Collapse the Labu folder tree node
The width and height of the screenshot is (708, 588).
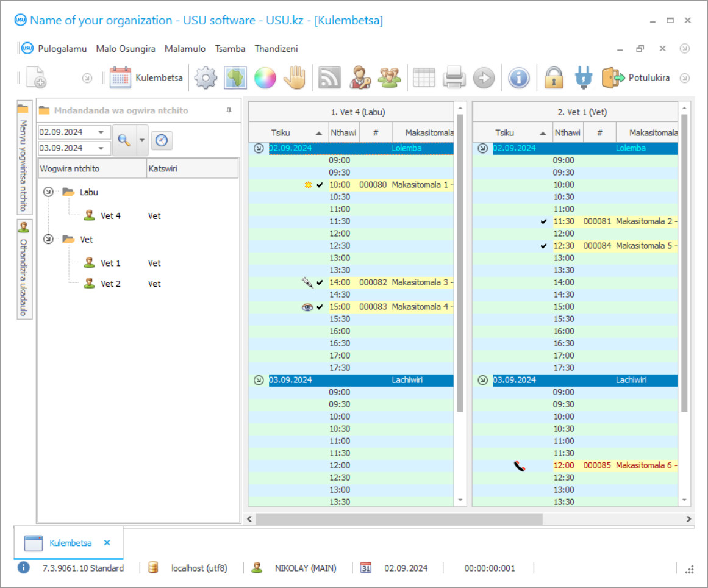[x=49, y=192]
